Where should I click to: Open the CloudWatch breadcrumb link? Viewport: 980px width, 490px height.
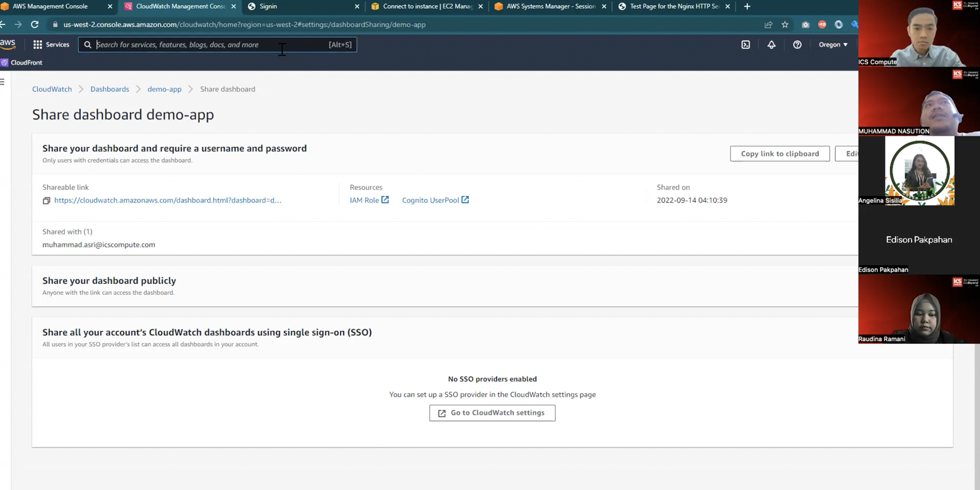(x=52, y=89)
